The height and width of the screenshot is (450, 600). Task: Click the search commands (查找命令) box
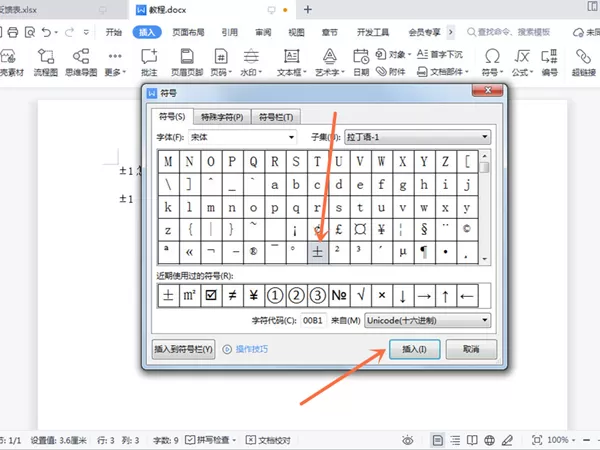pyautogui.click(x=509, y=32)
